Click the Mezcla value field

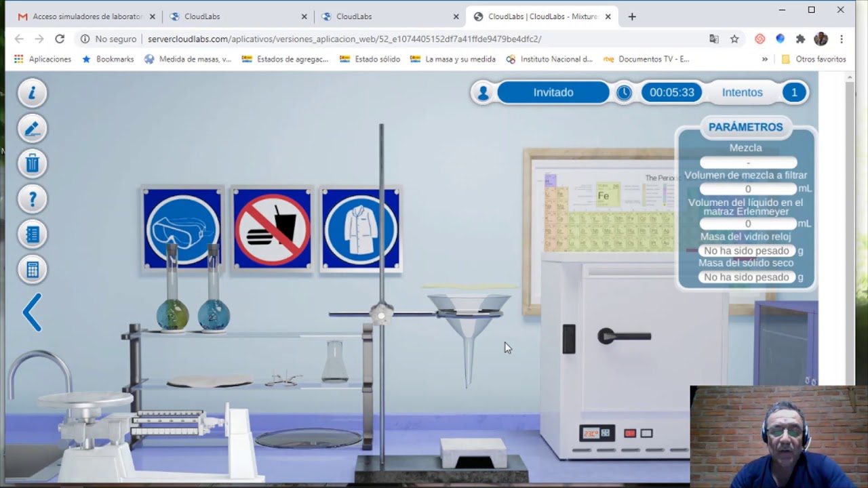point(748,163)
